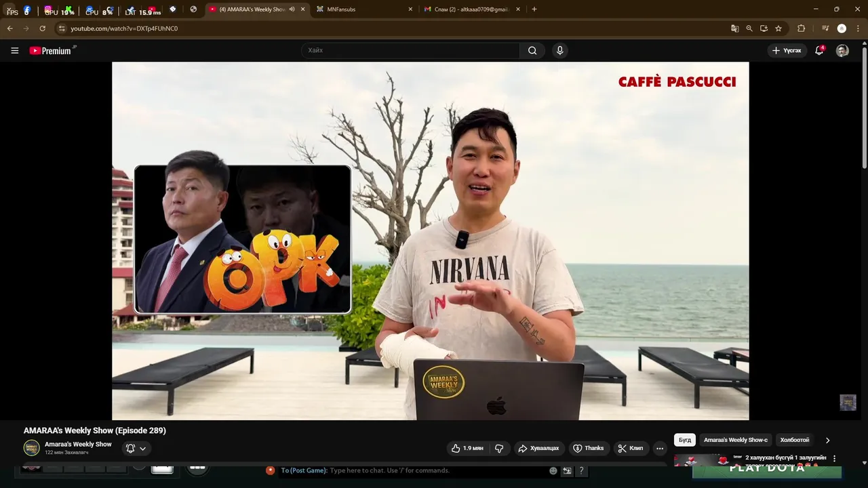Open emoji picker in Dota chat
The image size is (868, 488).
click(553, 470)
